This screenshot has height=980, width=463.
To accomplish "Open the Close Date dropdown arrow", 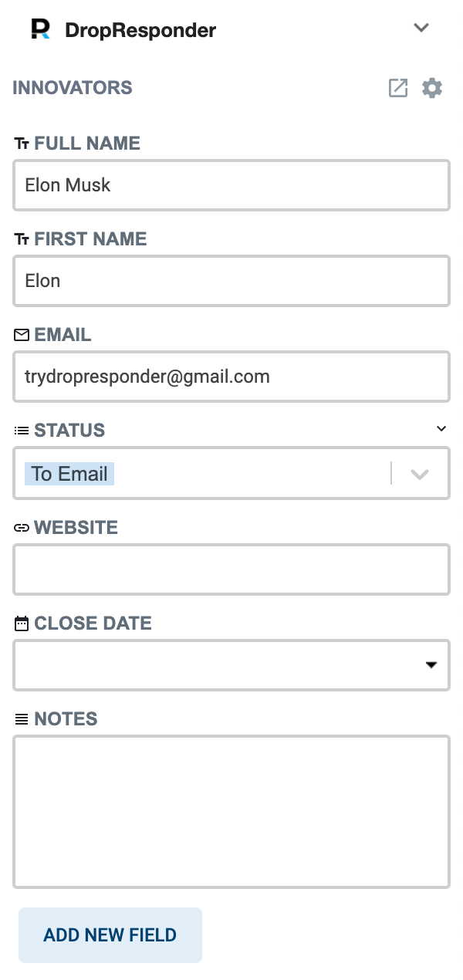I will click(x=432, y=665).
